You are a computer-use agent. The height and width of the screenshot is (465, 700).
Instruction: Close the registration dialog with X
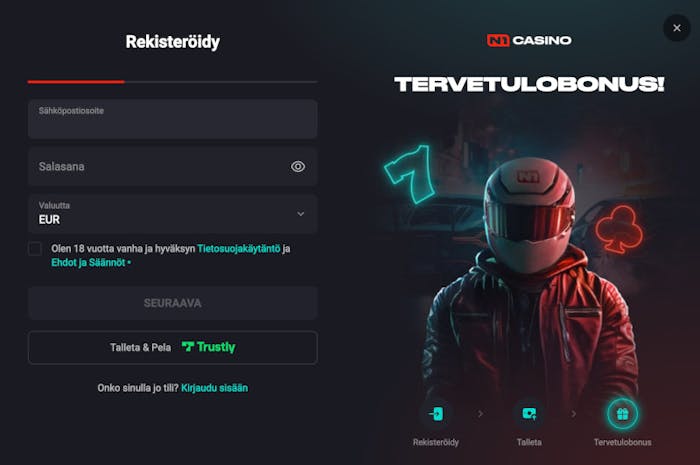[x=677, y=28]
